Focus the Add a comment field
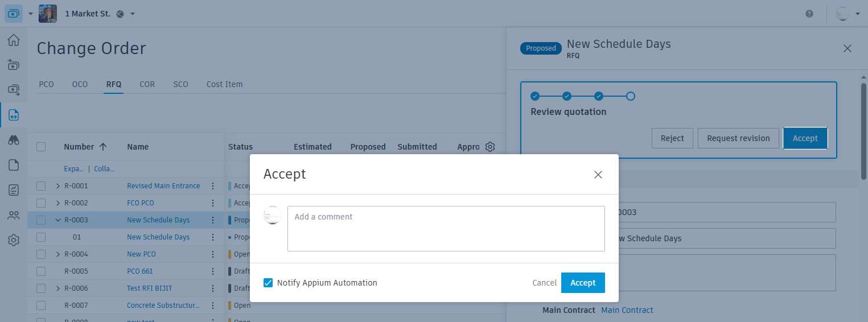This screenshot has width=868, height=322. point(446,229)
